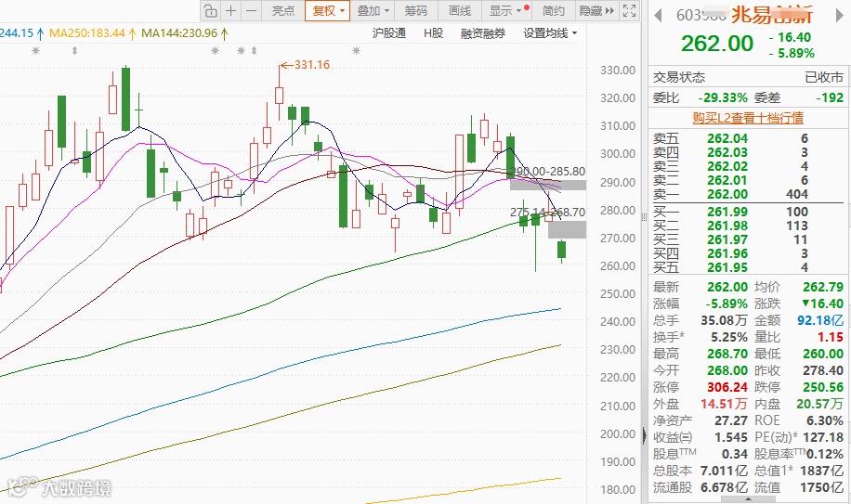Click 总手 value 35.08万

(724, 320)
